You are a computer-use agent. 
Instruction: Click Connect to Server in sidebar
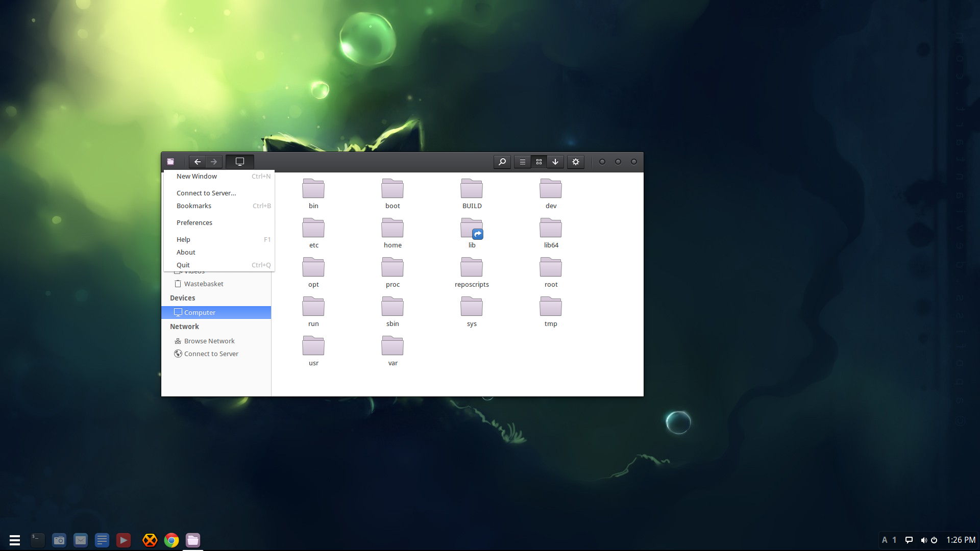click(216, 354)
